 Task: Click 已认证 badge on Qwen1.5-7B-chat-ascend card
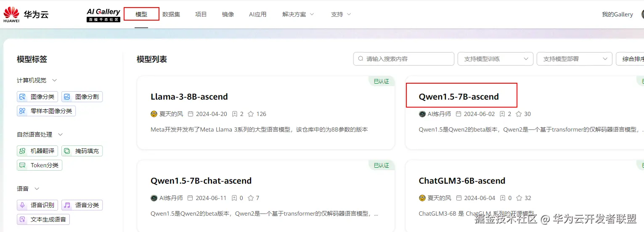pos(382,165)
